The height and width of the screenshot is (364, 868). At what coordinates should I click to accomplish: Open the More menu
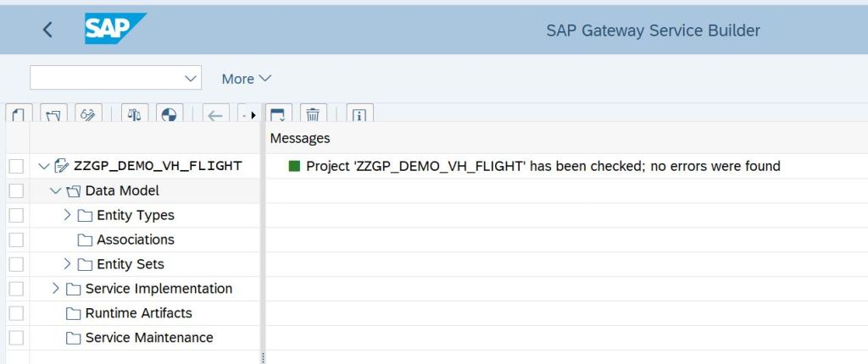(x=246, y=79)
